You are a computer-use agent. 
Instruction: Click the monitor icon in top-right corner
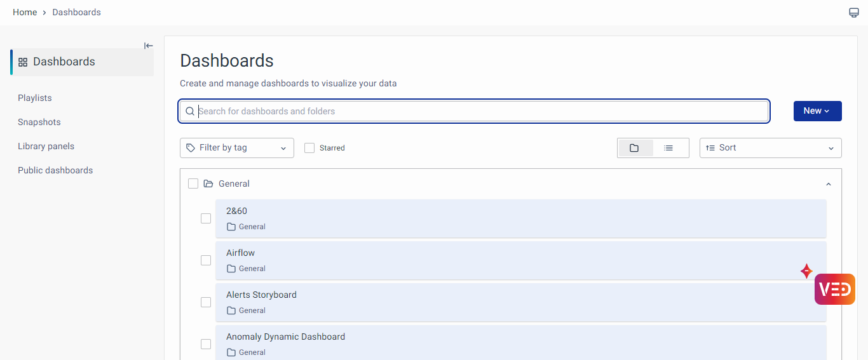853,13
